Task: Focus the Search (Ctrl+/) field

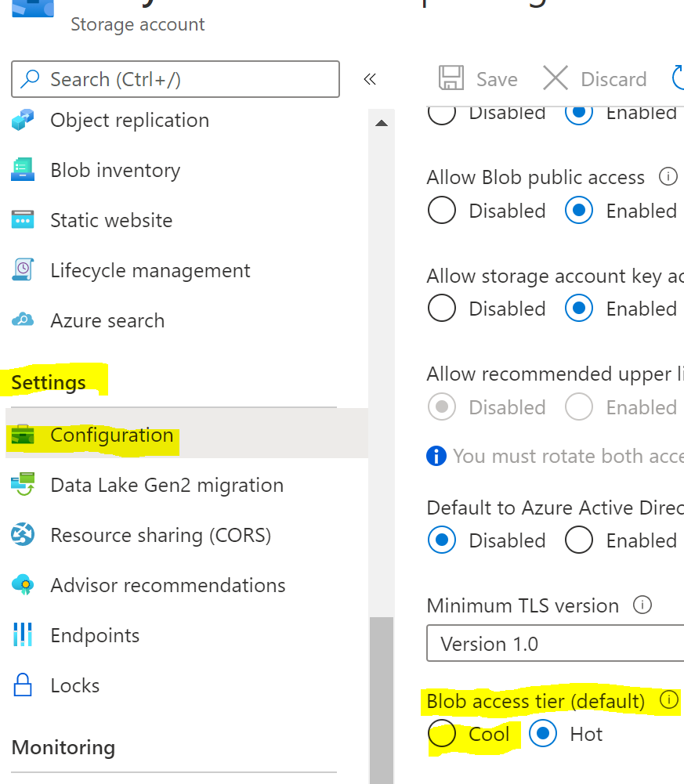Action: coord(176,79)
